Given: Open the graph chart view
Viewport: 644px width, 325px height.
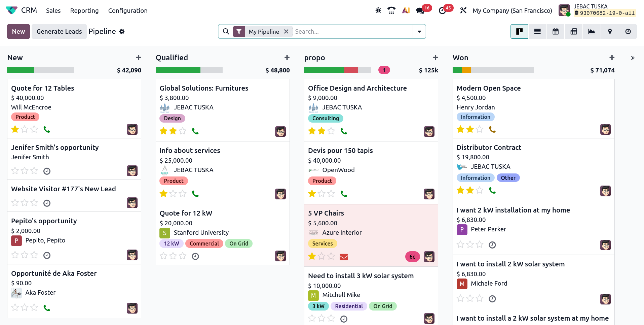Looking at the screenshot, I should pyautogui.click(x=592, y=32).
